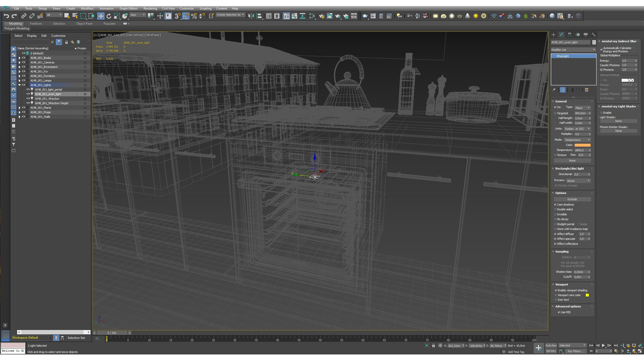Select the Select and Rotate tool

109,16
